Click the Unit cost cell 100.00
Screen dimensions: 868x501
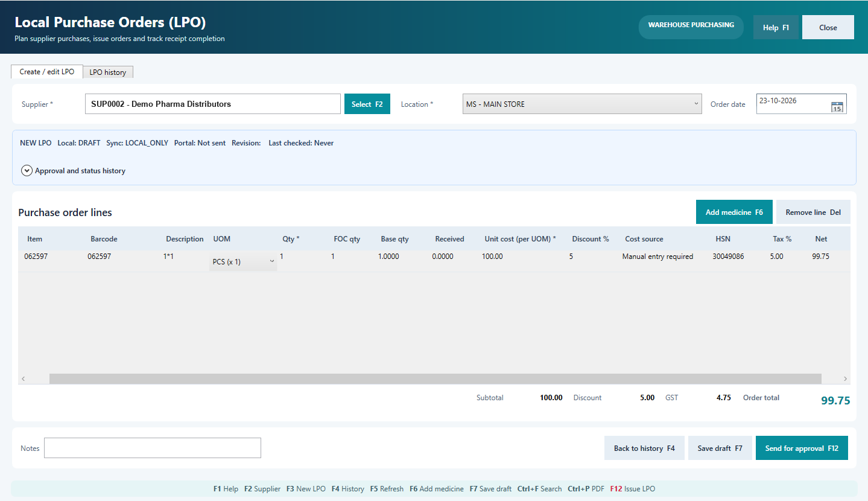pos(492,257)
